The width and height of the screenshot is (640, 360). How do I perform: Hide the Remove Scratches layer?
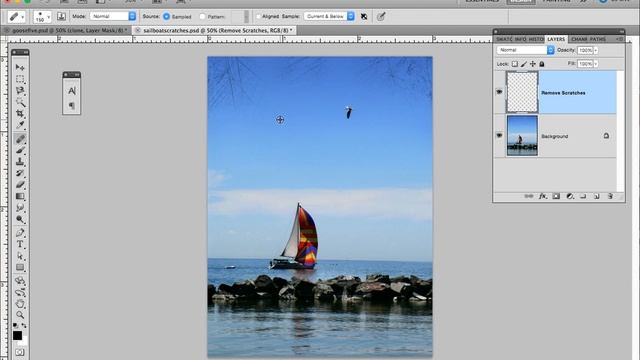(499, 92)
